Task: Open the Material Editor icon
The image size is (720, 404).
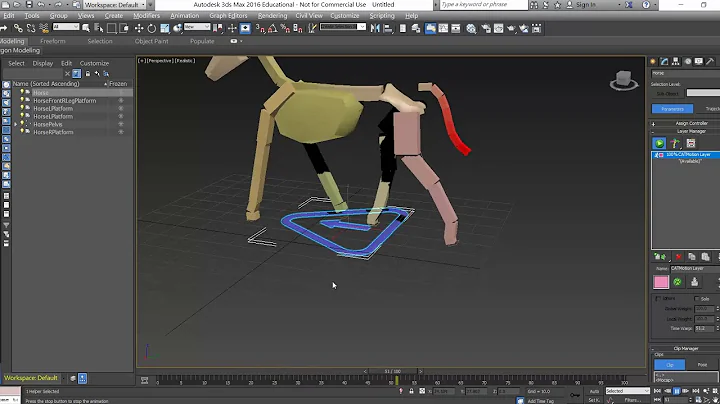Action: pos(471,28)
